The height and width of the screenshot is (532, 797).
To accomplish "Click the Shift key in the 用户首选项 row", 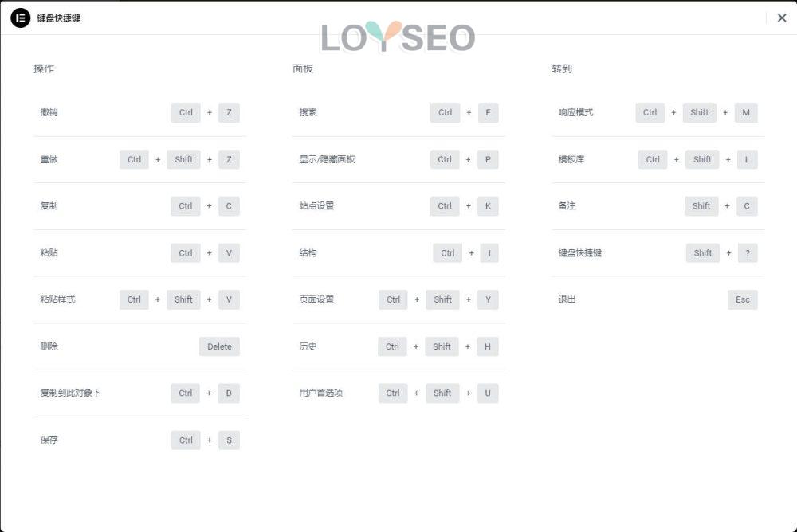I will point(442,393).
